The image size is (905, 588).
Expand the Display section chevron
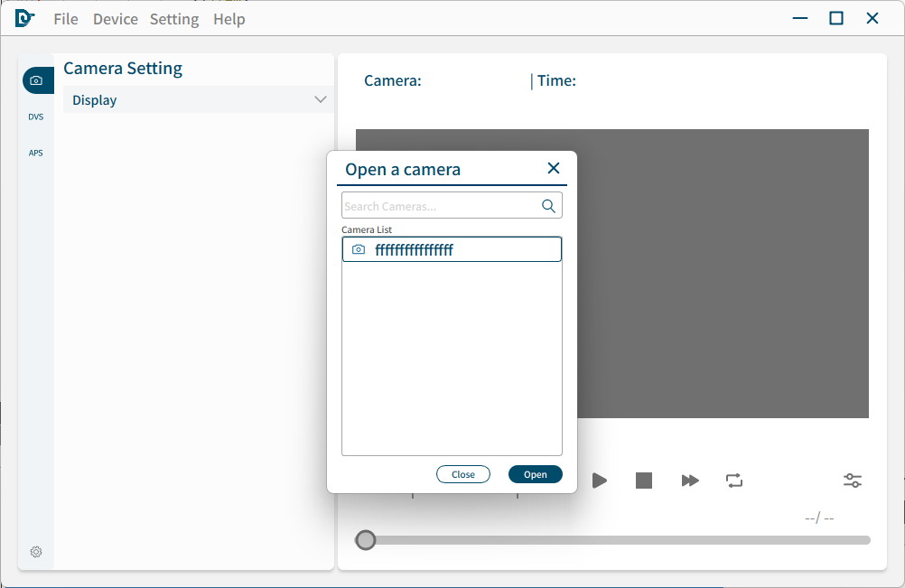pyautogui.click(x=320, y=100)
